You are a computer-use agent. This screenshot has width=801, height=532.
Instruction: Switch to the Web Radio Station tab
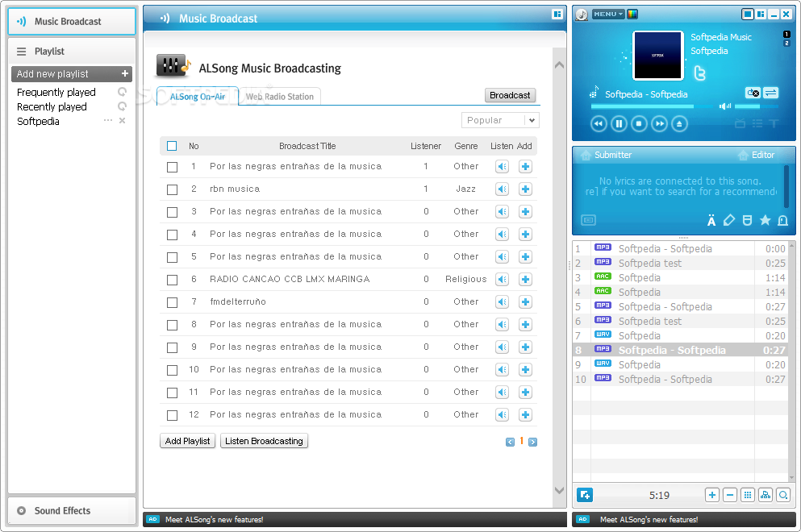click(x=280, y=97)
